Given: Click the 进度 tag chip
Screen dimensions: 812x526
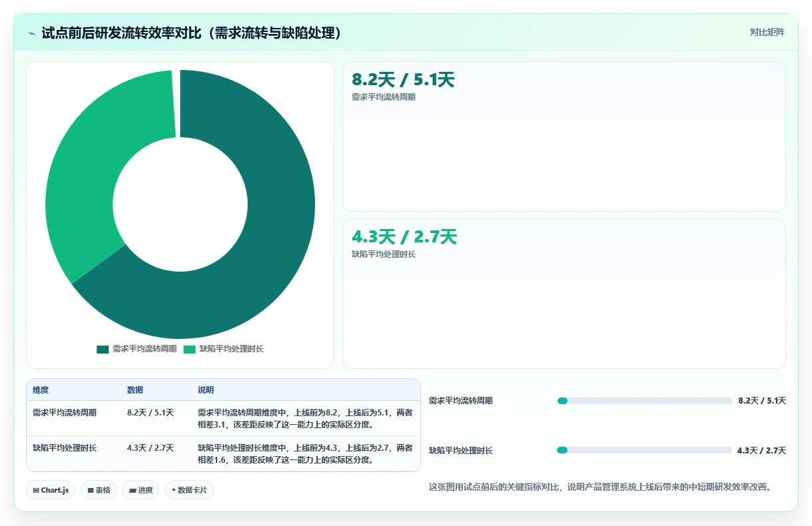Looking at the screenshot, I should coord(141,490).
